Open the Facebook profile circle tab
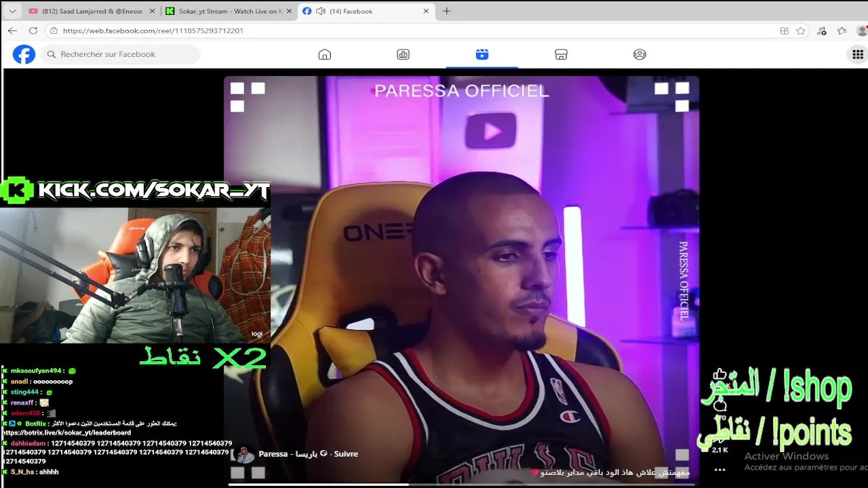The height and width of the screenshot is (488, 868). pyautogui.click(x=639, y=54)
